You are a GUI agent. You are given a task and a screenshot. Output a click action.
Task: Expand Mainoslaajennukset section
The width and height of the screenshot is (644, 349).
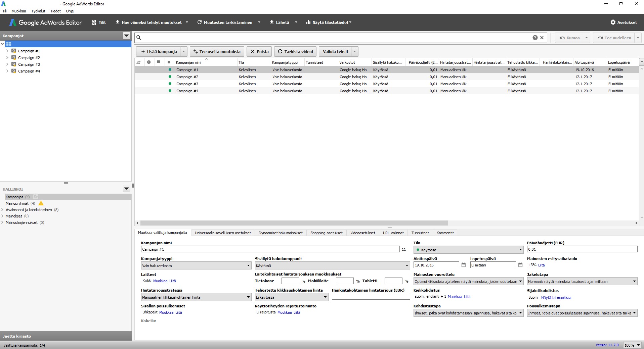pyautogui.click(x=2, y=222)
